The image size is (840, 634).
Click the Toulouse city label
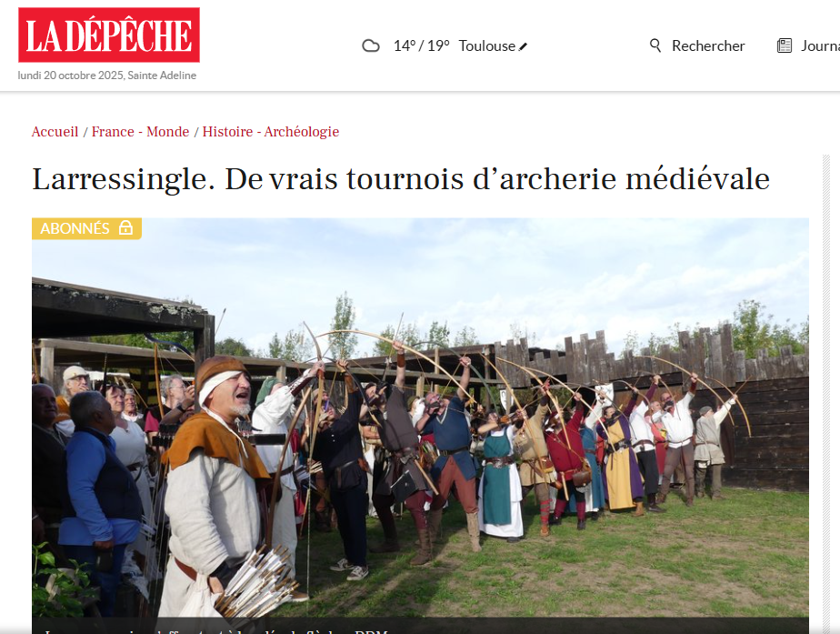pos(487,46)
